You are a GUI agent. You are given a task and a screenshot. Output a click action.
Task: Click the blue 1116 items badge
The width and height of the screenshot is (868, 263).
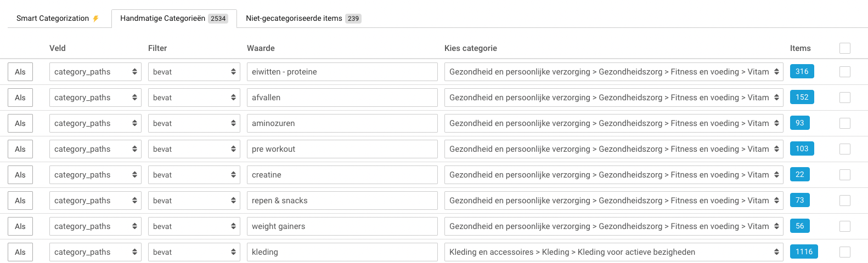tap(804, 251)
